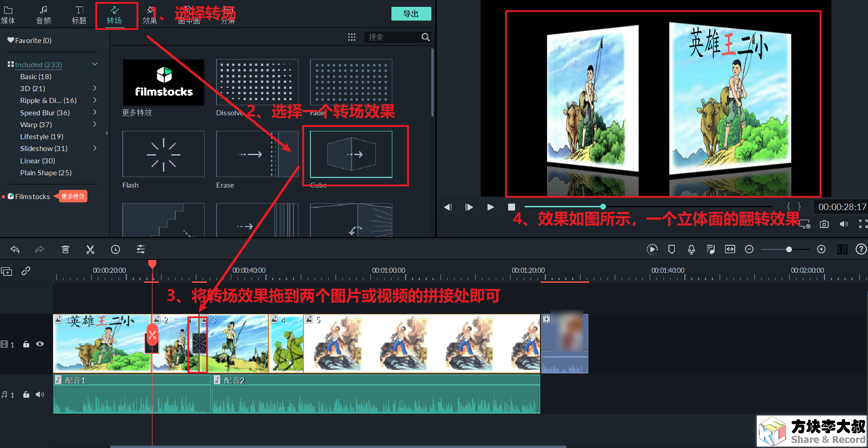Record voiceover with microphone icon
This screenshot has width=868, height=448.
point(691,249)
